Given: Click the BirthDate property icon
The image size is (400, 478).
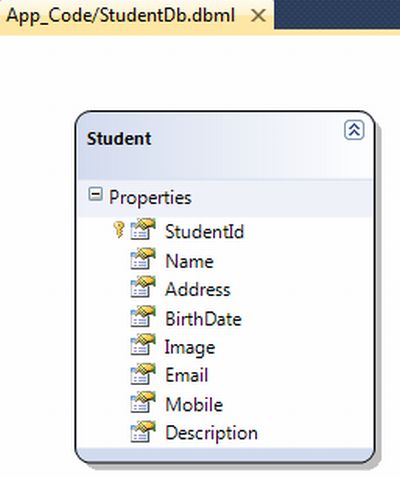Looking at the screenshot, I should (143, 316).
